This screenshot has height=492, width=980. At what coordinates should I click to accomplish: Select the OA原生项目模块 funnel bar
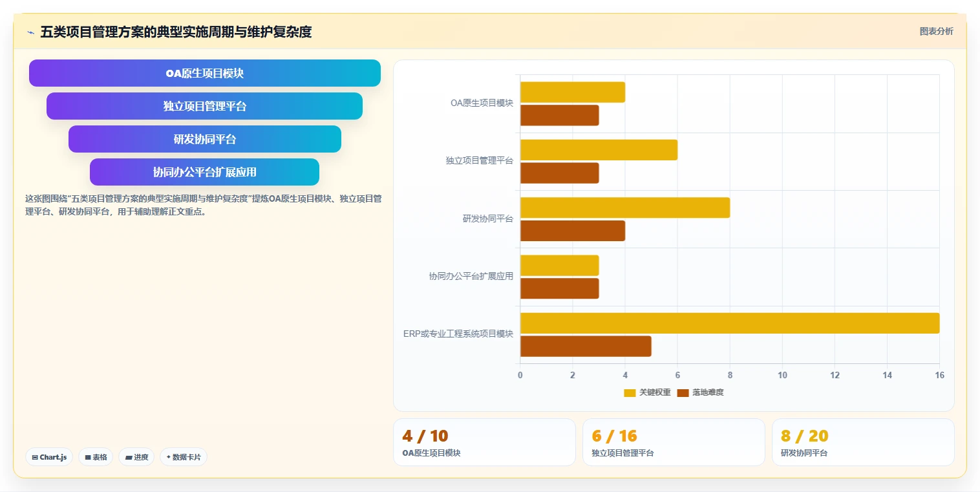[205, 73]
